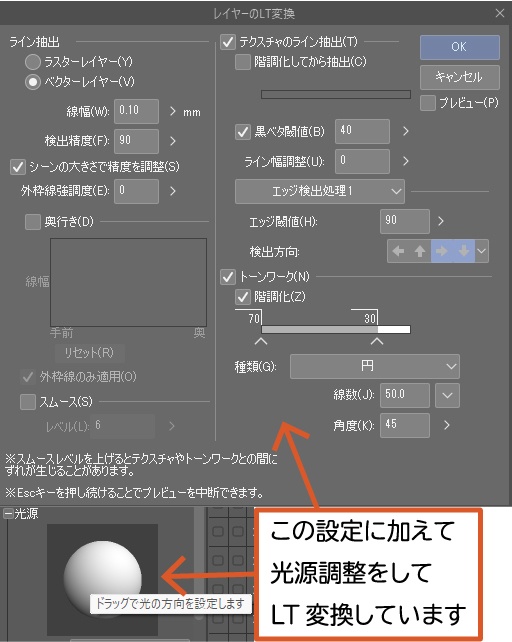The width and height of the screenshot is (512, 642).
Task: Open the 検出方向 direction dropdown arrow
Action: (482, 251)
